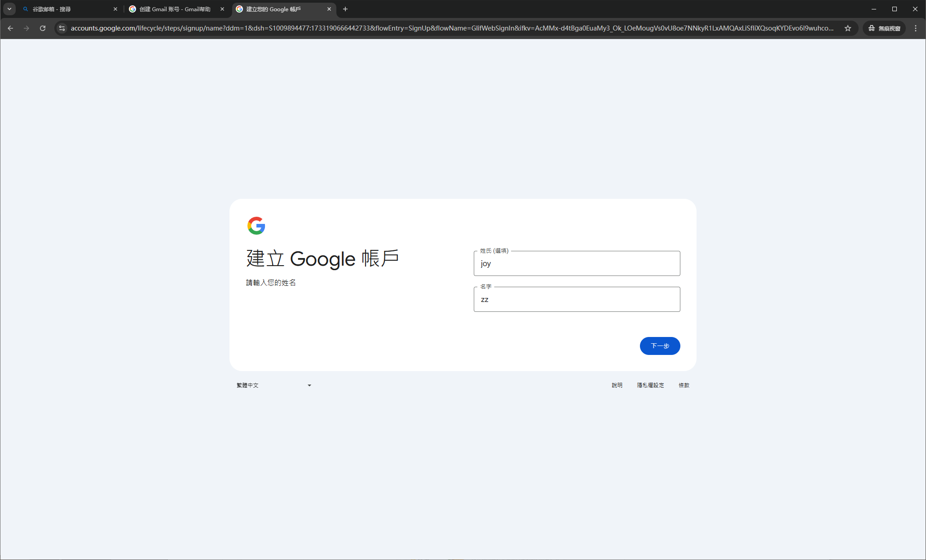The image size is (926, 560).
Task: Click the 名字 field containing zz
Action: tap(577, 299)
